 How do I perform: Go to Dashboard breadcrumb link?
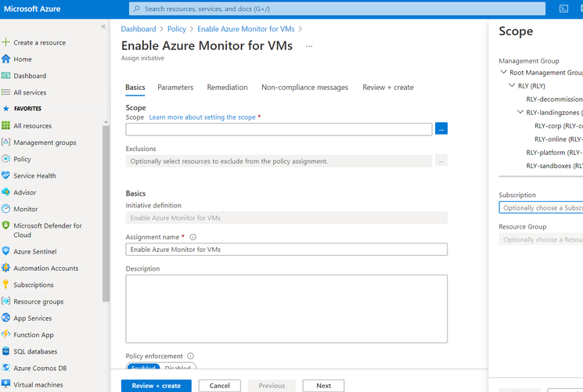139,29
